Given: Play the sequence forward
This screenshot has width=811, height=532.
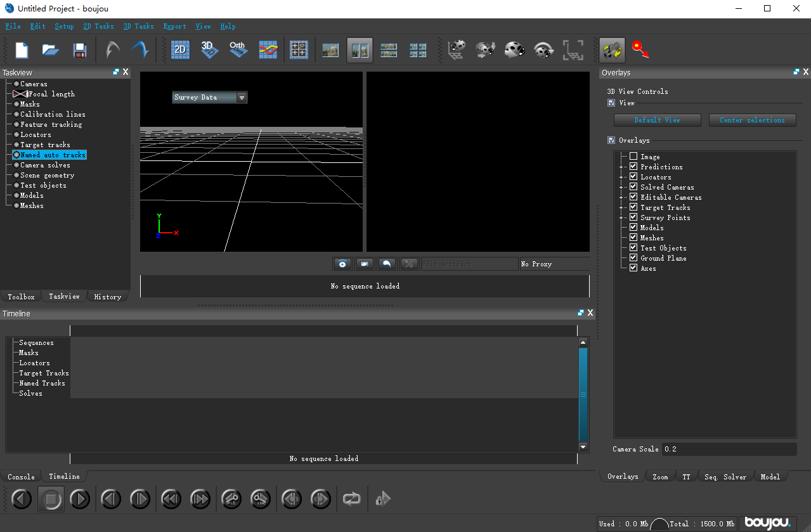Looking at the screenshot, I should click(80, 499).
